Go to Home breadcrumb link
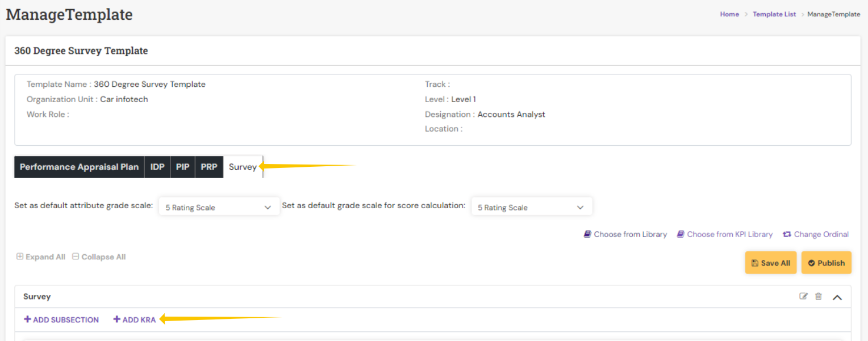Viewport: 868px width, 341px height. click(x=729, y=14)
